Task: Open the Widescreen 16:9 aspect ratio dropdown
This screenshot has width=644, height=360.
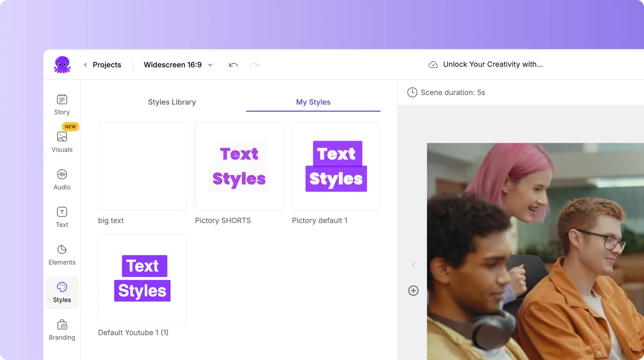Action: pyautogui.click(x=178, y=65)
